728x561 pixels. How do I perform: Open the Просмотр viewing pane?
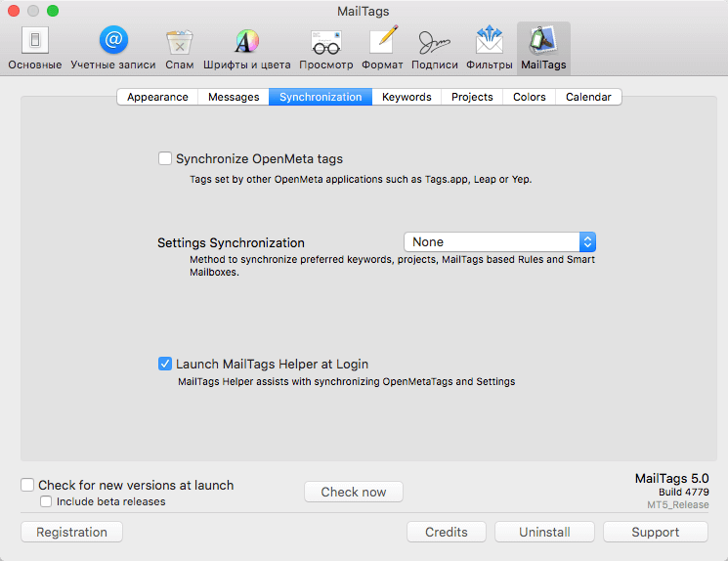pyautogui.click(x=326, y=48)
